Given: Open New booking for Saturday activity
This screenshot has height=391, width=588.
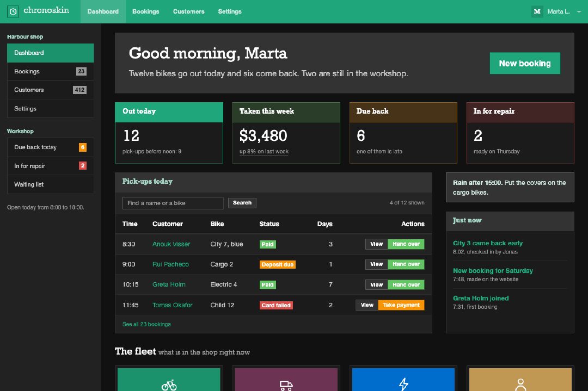Looking at the screenshot, I should click(x=493, y=270).
